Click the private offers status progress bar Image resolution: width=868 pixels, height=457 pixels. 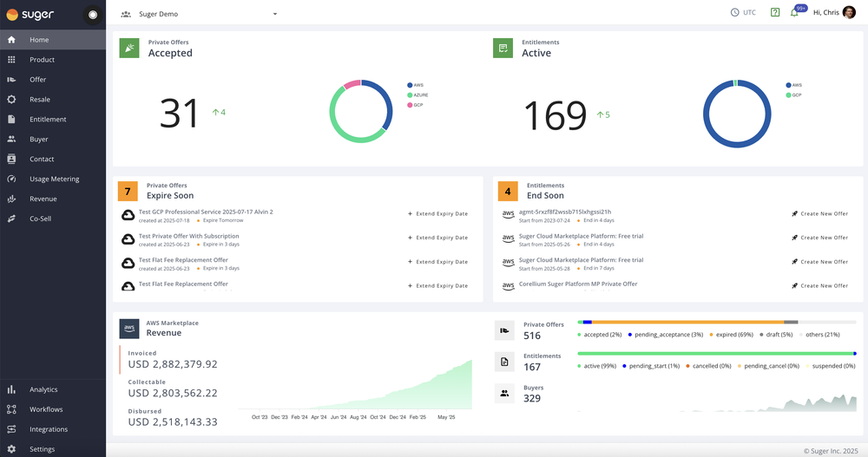pos(717,322)
